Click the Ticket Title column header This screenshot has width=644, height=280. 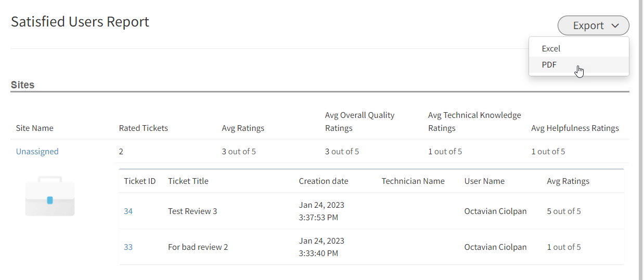188,181
